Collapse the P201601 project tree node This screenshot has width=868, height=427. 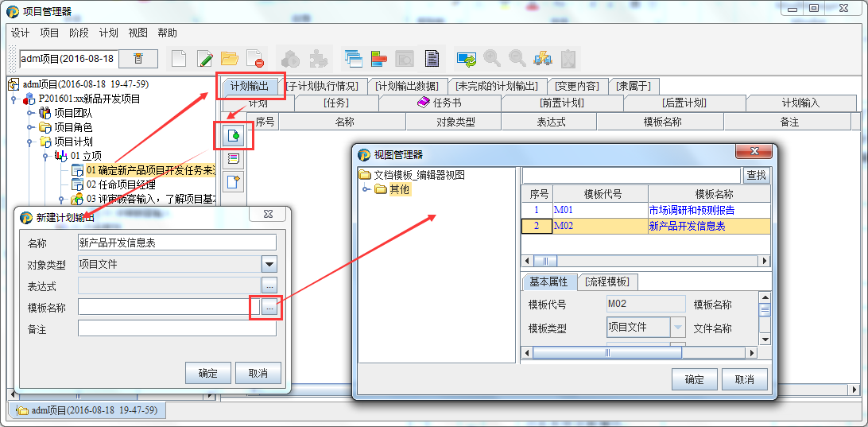pyautogui.click(x=14, y=99)
